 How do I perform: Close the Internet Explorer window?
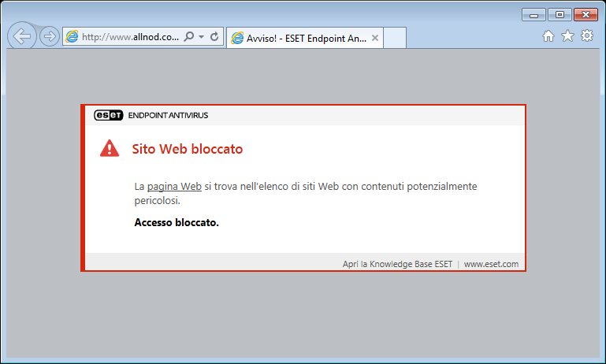click(x=586, y=15)
